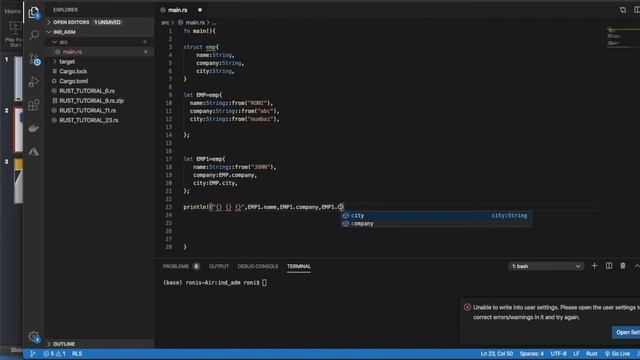Open RUST_TUTORIAL_6.rs file

click(87, 91)
